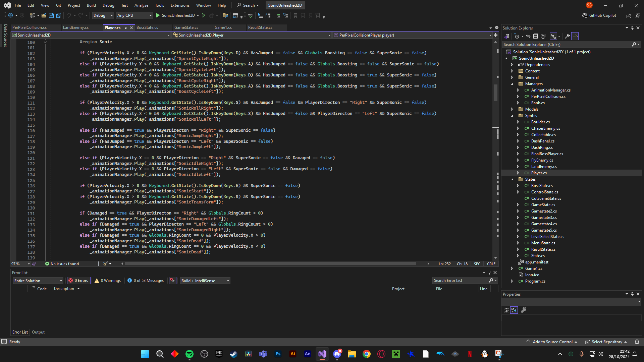
Task: Open Steam from the Windows taskbar
Action: click(234, 354)
